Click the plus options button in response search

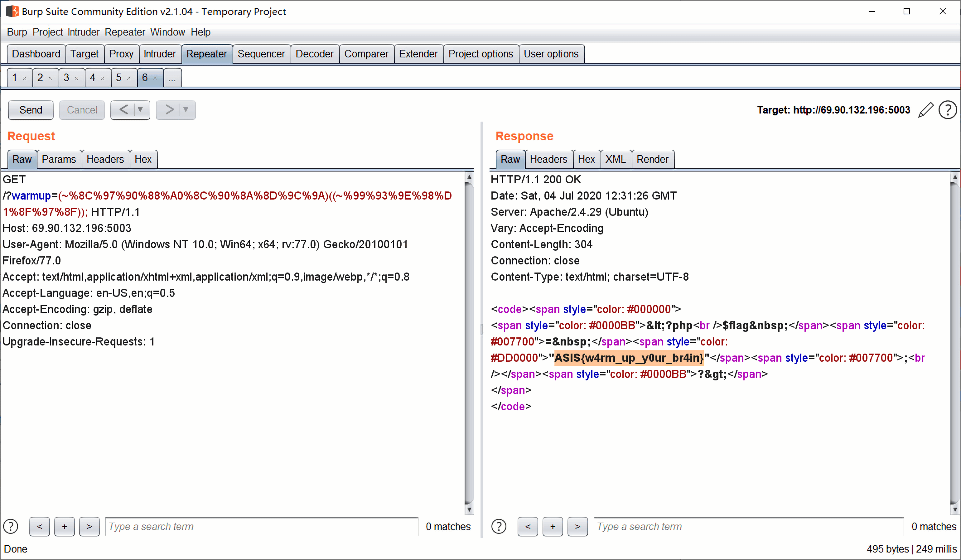point(553,526)
